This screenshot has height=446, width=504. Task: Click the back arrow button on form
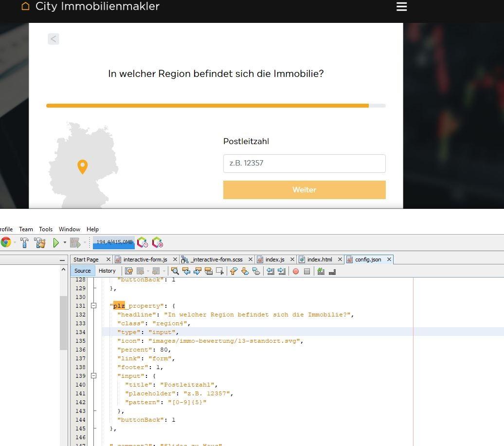tap(54, 39)
